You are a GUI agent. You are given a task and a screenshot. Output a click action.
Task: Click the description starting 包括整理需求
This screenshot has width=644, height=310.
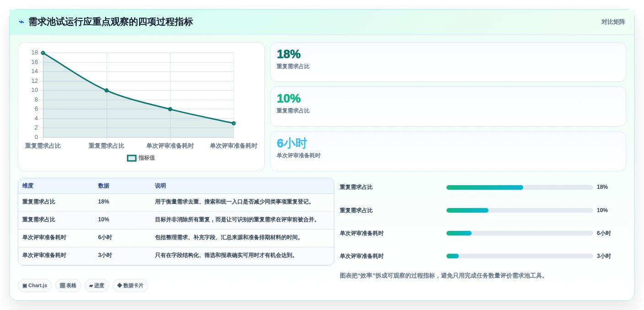coord(228,237)
